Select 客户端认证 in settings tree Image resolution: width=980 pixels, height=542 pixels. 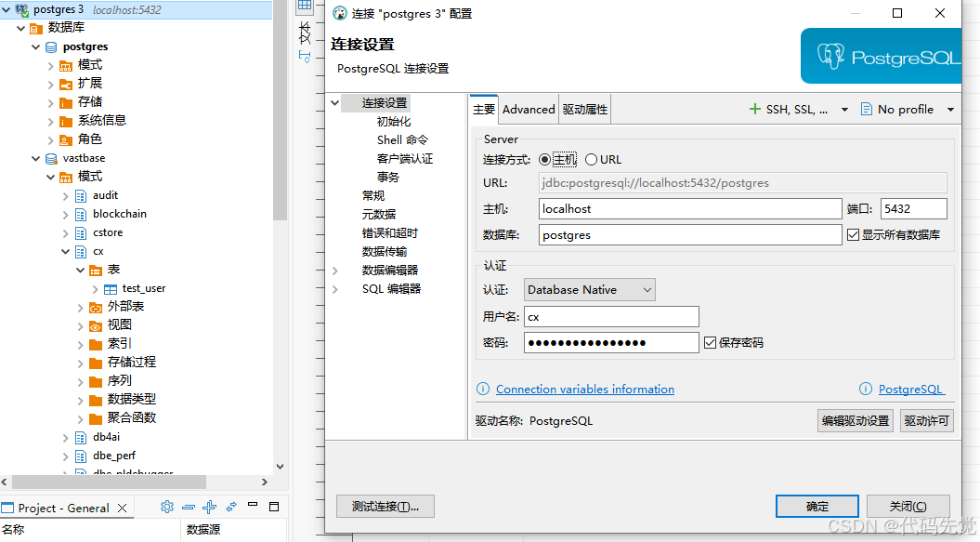tap(405, 159)
